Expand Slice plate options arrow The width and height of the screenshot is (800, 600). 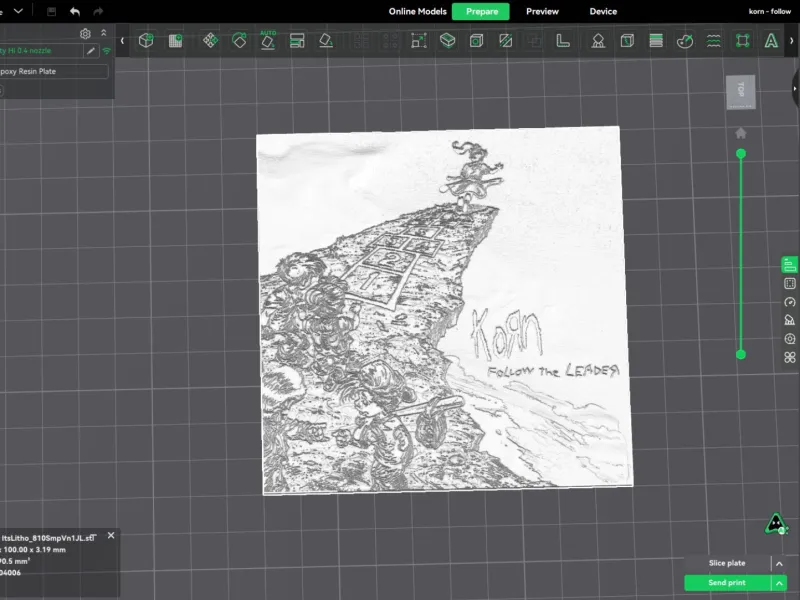click(x=779, y=564)
